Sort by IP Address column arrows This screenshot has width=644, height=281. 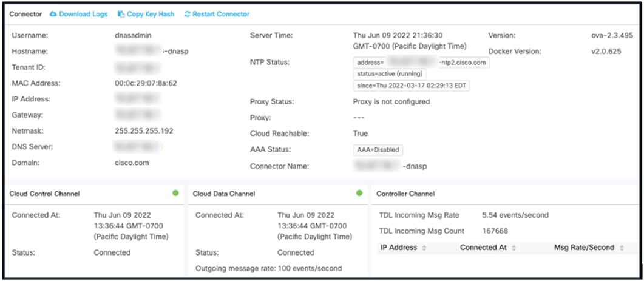click(x=424, y=248)
